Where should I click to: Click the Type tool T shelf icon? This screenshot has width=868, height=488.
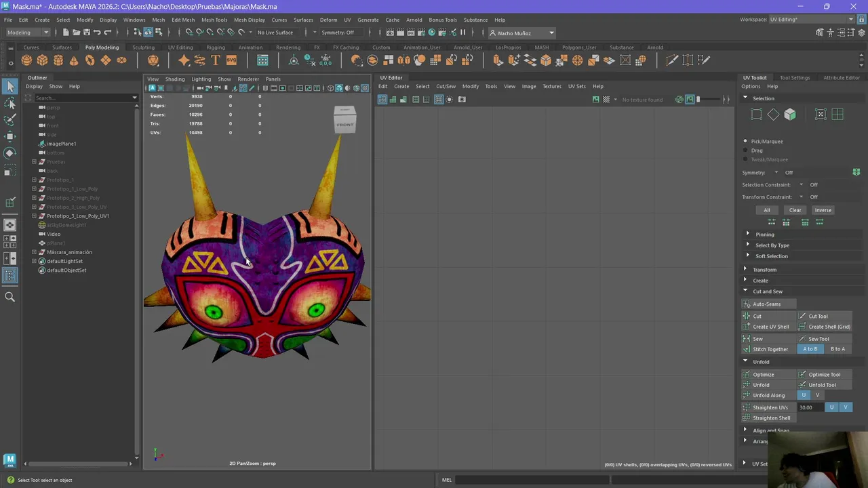point(216,60)
